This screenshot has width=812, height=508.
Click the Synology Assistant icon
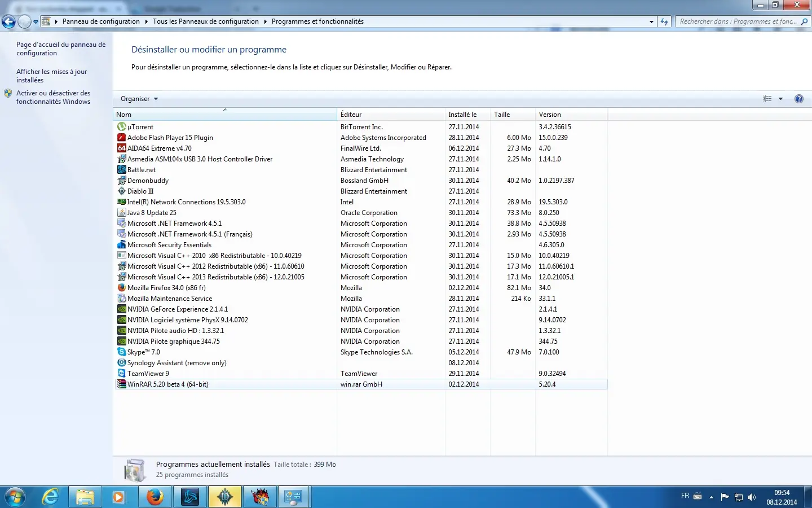(x=121, y=363)
